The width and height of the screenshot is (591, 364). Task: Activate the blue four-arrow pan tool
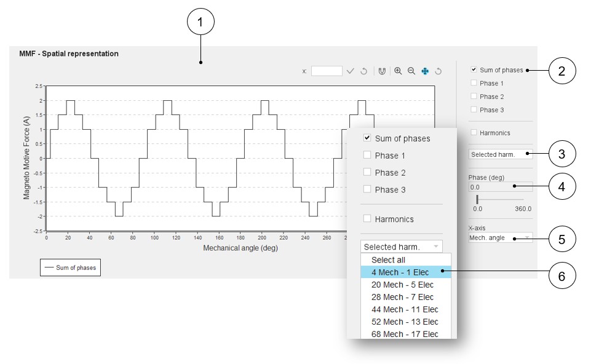pyautogui.click(x=425, y=71)
